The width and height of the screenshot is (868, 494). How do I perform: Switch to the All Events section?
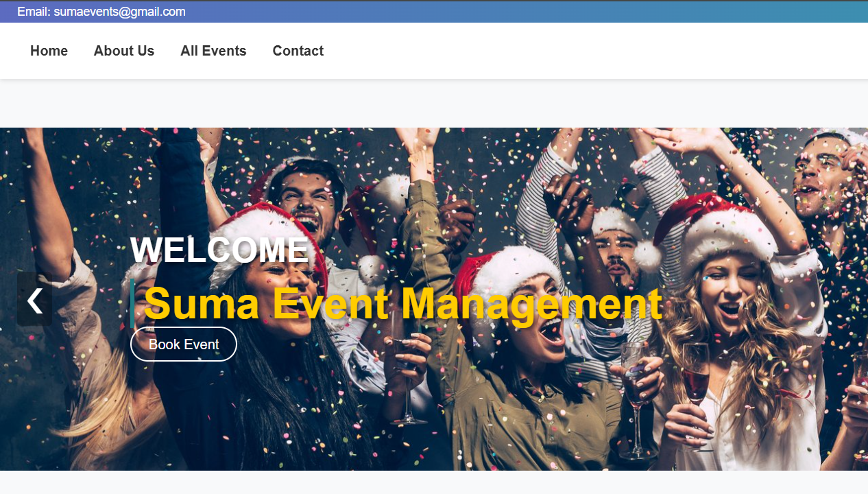213,51
